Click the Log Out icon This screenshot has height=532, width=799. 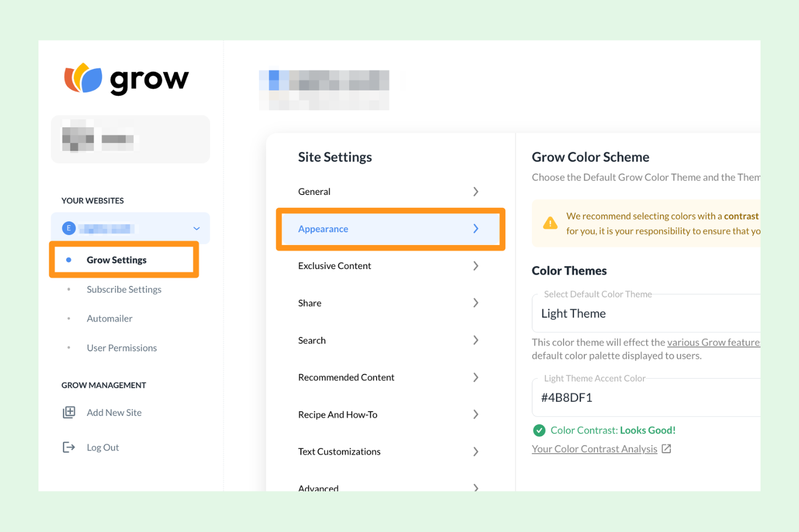69,447
